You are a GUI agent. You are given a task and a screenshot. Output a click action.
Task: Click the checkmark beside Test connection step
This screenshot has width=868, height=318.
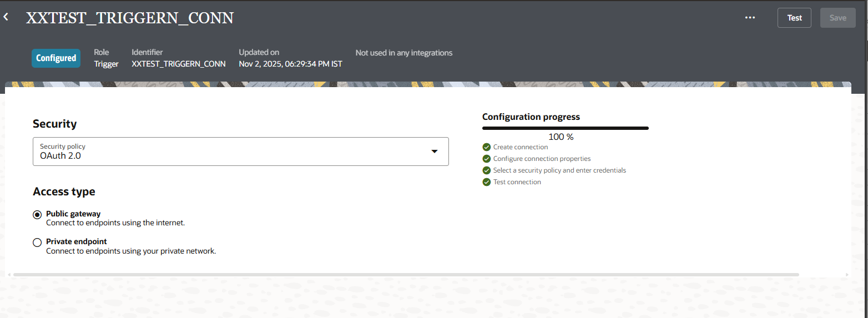click(487, 182)
